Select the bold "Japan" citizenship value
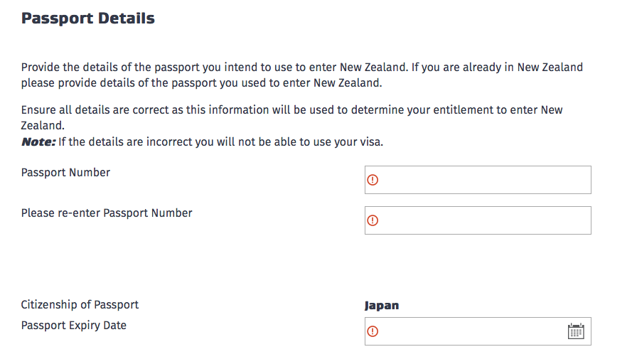The width and height of the screenshot is (632, 364). point(382,306)
